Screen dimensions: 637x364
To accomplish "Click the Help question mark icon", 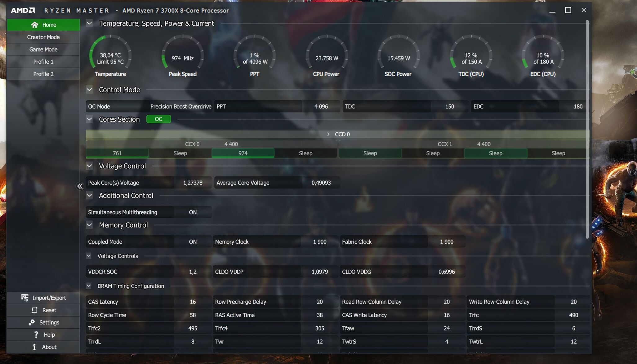I will click(36, 335).
